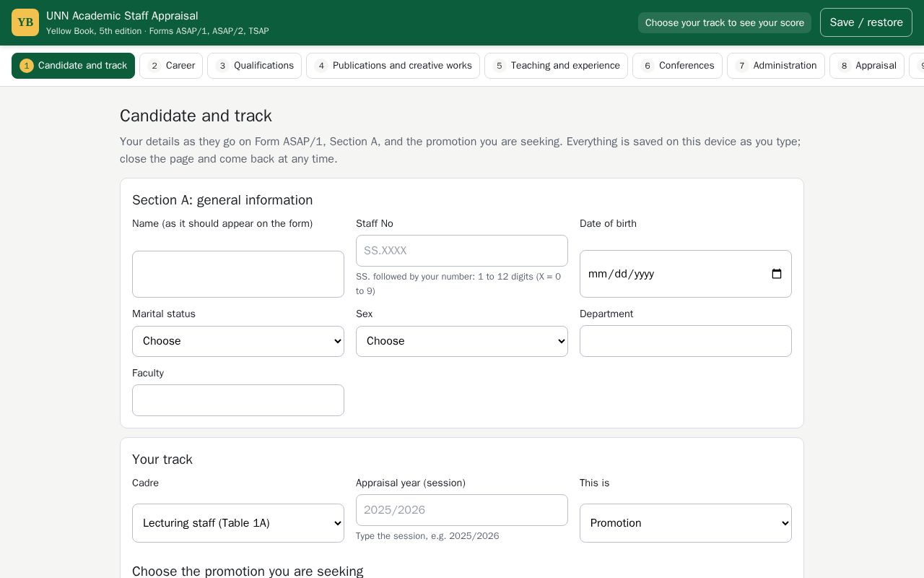
Task: Click the Staff No field
Action: pyautogui.click(x=462, y=251)
